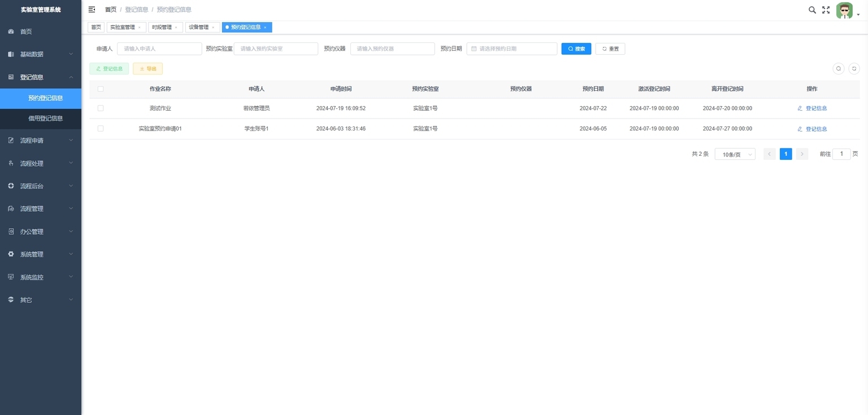Focus the 申请人 input field
Screen dimensions: 868x415
[159, 49]
